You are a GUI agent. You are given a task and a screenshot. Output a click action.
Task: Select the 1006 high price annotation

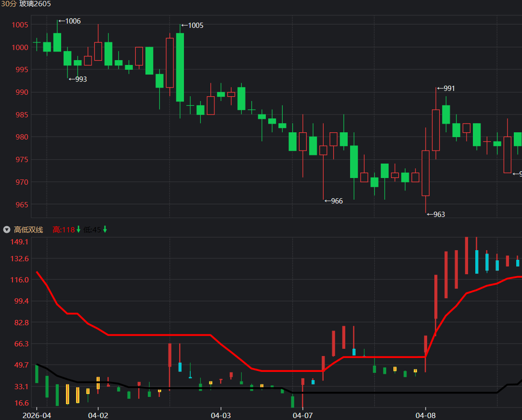[x=69, y=21]
